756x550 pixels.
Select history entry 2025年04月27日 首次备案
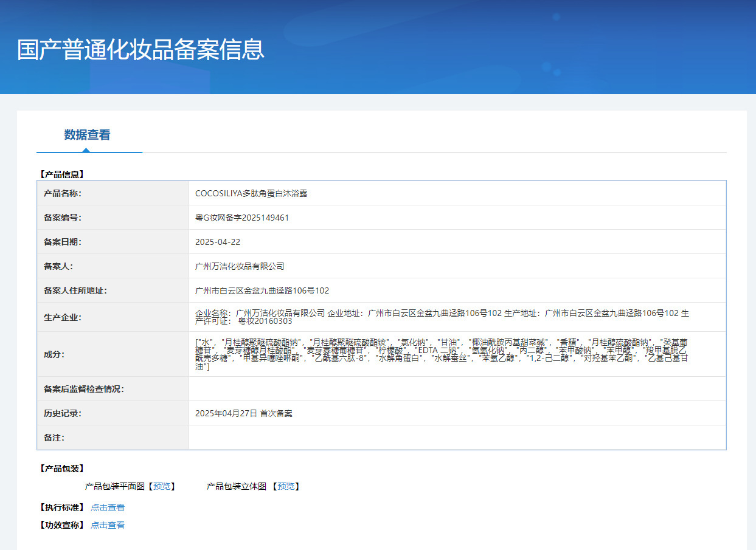click(x=244, y=413)
